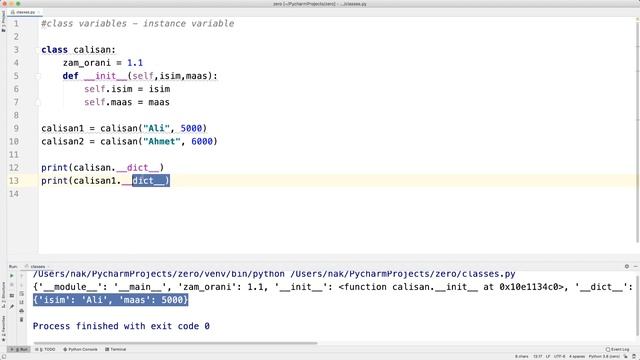Click line number 12 in the gutter

(x=14, y=168)
